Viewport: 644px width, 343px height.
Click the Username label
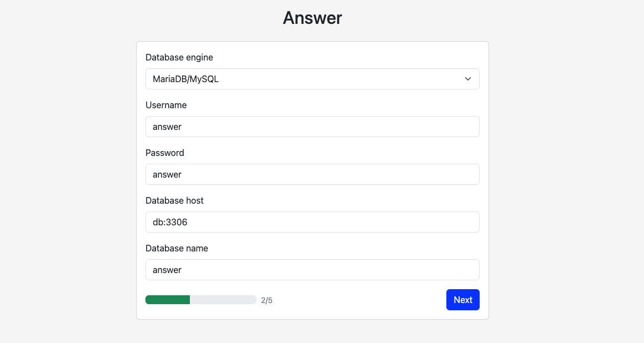click(166, 105)
